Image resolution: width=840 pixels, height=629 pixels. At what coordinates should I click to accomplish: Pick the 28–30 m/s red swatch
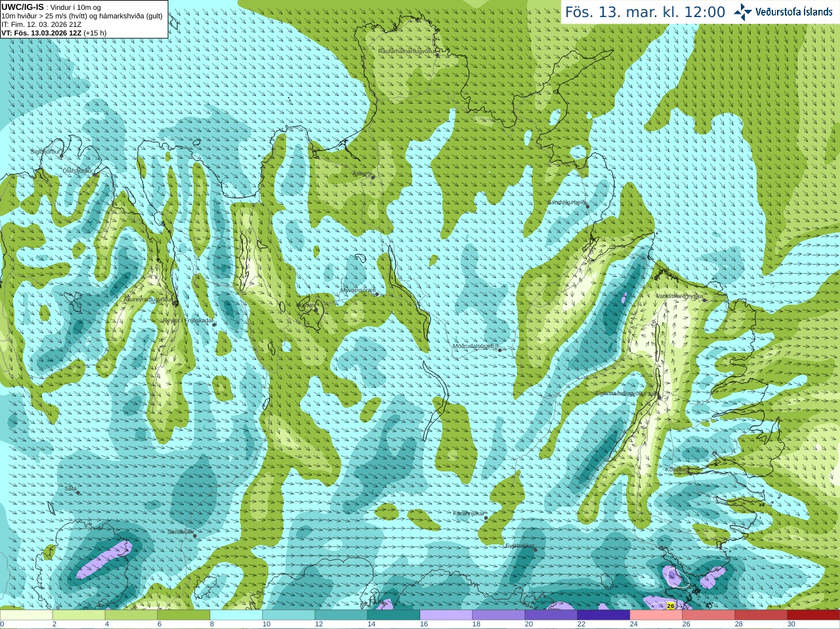pyautogui.click(x=761, y=615)
